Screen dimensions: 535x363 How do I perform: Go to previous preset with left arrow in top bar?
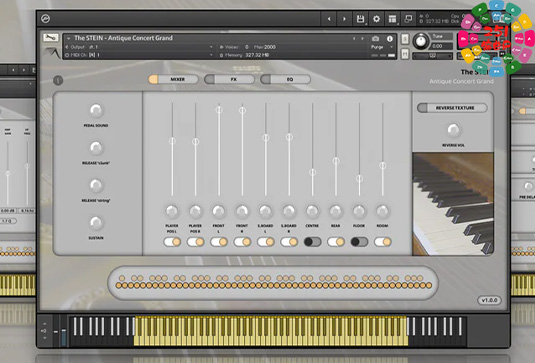(x=329, y=19)
